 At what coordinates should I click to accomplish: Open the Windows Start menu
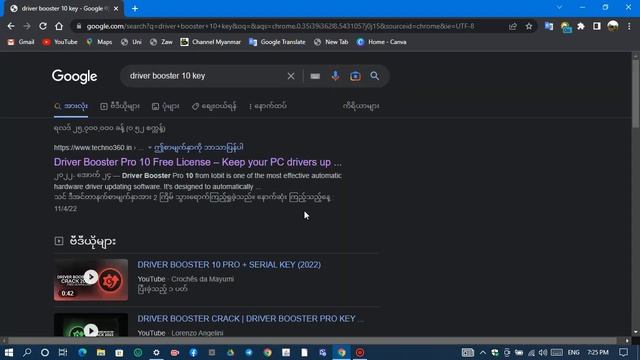pyautogui.click(x=9, y=352)
